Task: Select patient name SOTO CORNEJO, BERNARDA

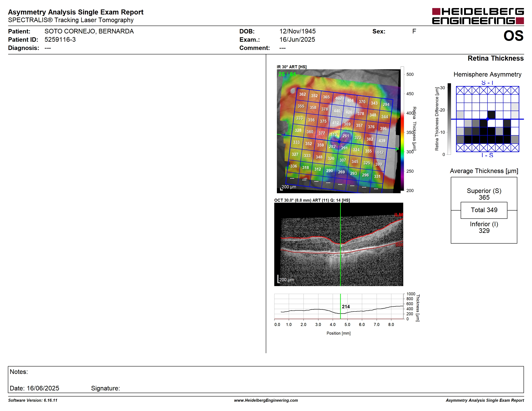Action: point(89,31)
